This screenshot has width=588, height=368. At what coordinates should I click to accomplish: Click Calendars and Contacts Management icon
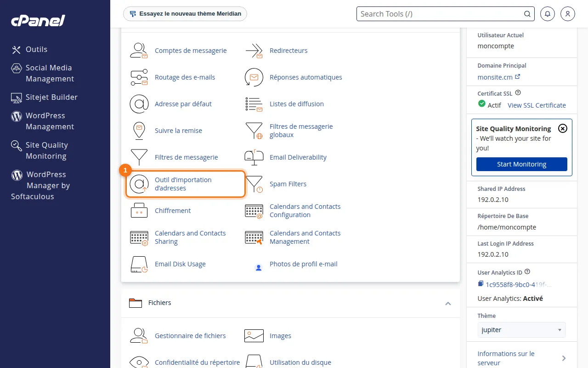[254, 237]
